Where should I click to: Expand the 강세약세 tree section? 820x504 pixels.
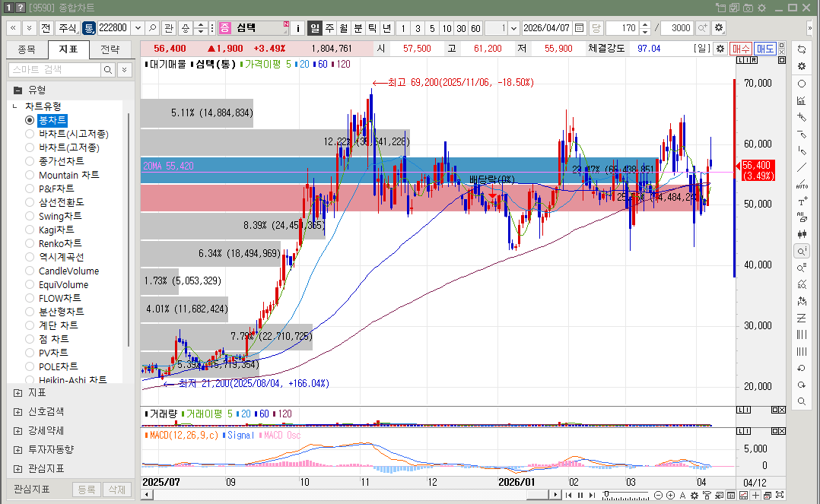17,431
